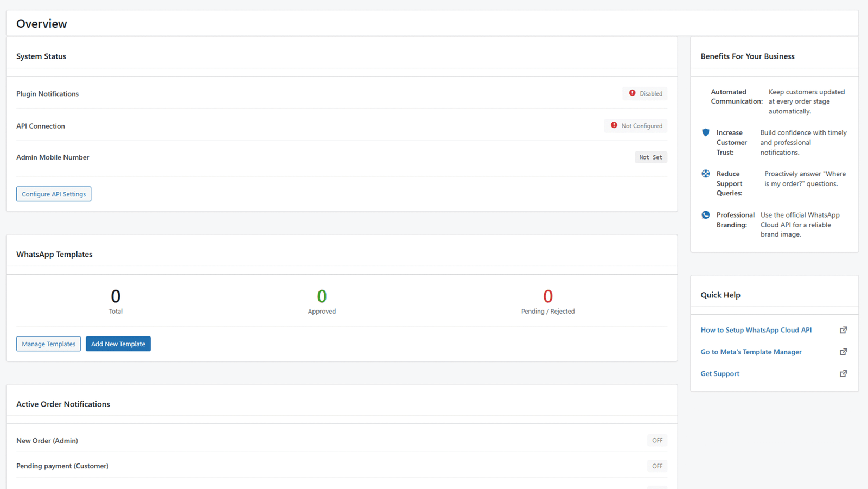The height and width of the screenshot is (489, 868).
Task: Click the red Pending / Rejected count
Action: coord(547,296)
